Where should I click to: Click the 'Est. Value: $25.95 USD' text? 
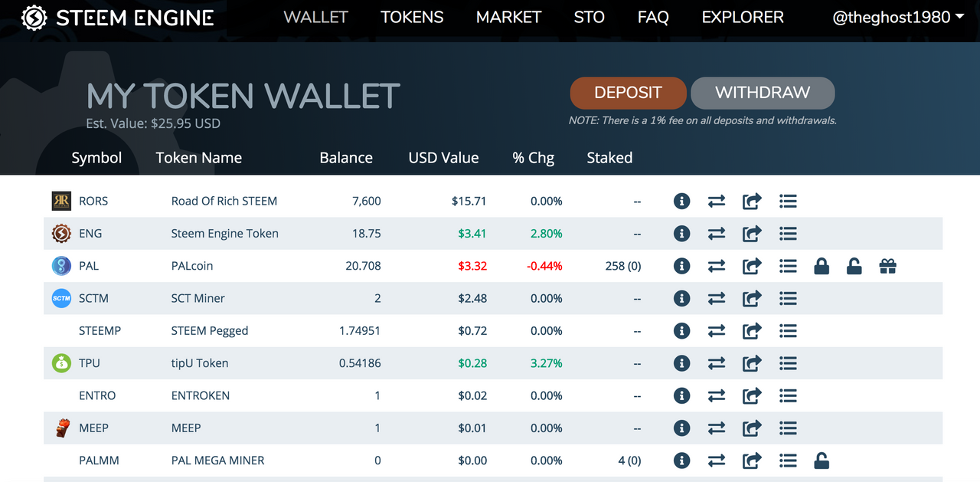coord(153,123)
